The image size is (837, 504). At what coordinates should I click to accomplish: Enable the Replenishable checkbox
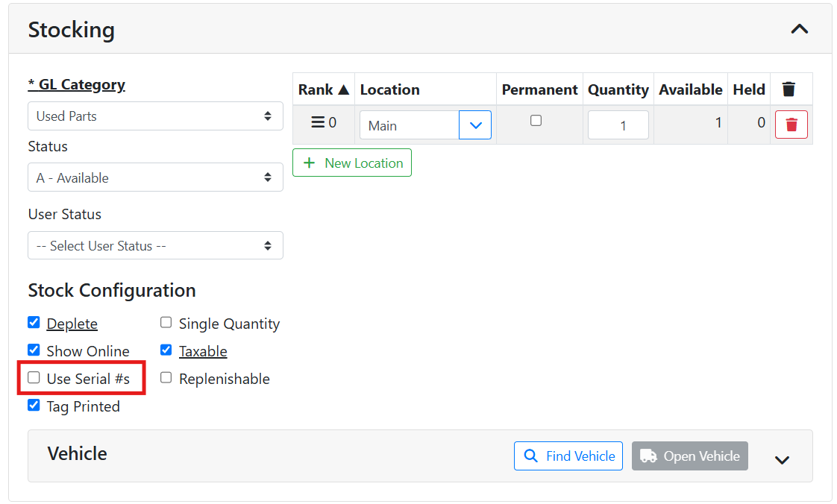coord(166,378)
